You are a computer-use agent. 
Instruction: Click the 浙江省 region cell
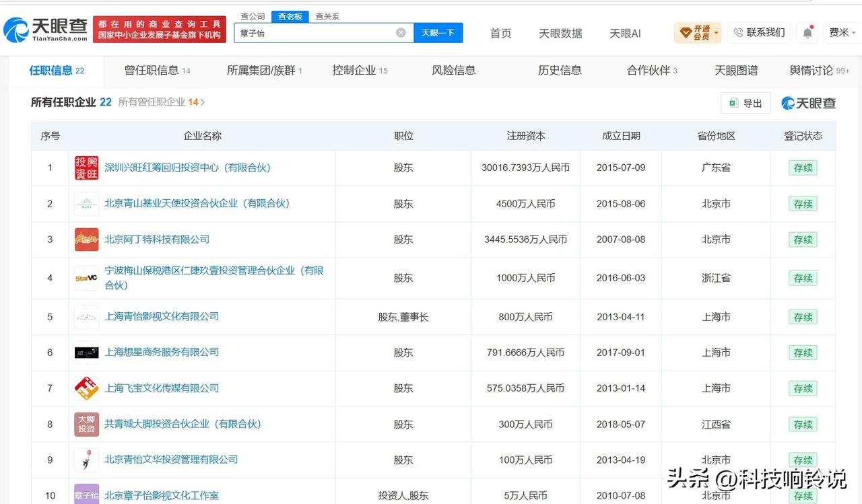pyautogui.click(x=716, y=278)
